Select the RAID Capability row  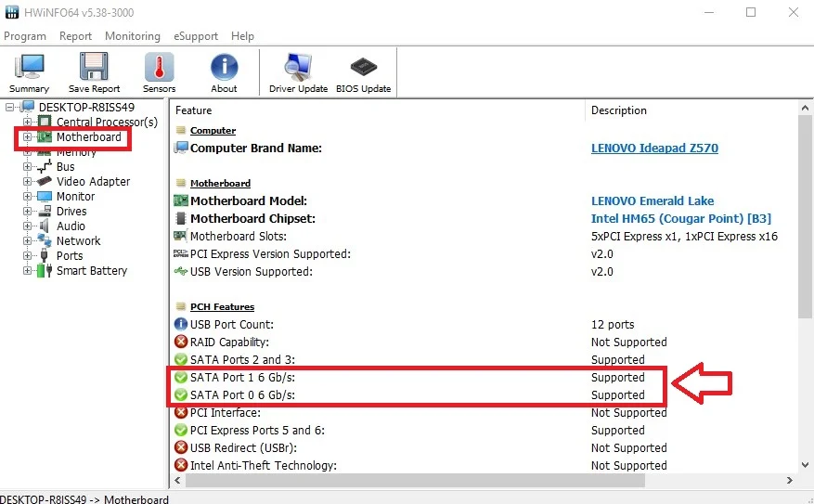[485, 342]
